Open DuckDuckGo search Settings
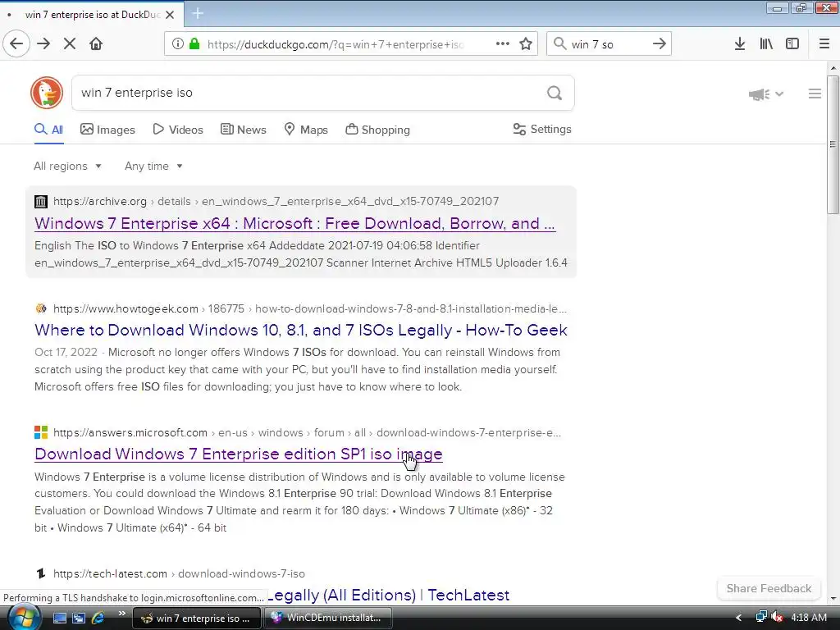Image resolution: width=840 pixels, height=630 pixels. [x=542, y=129]
